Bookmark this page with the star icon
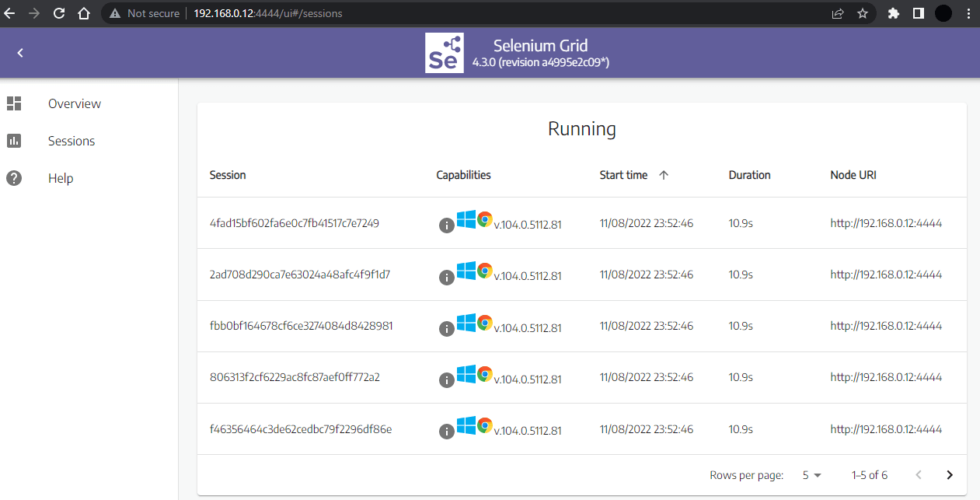The height and width of the screenshot is (500, 980). click(862, 13)
